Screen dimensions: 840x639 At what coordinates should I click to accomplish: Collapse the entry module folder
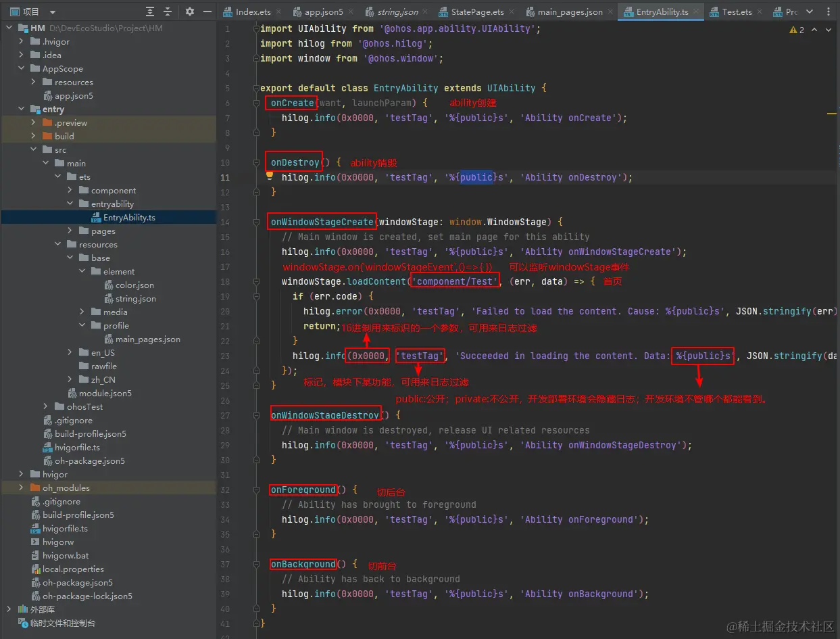coord(22,109)
